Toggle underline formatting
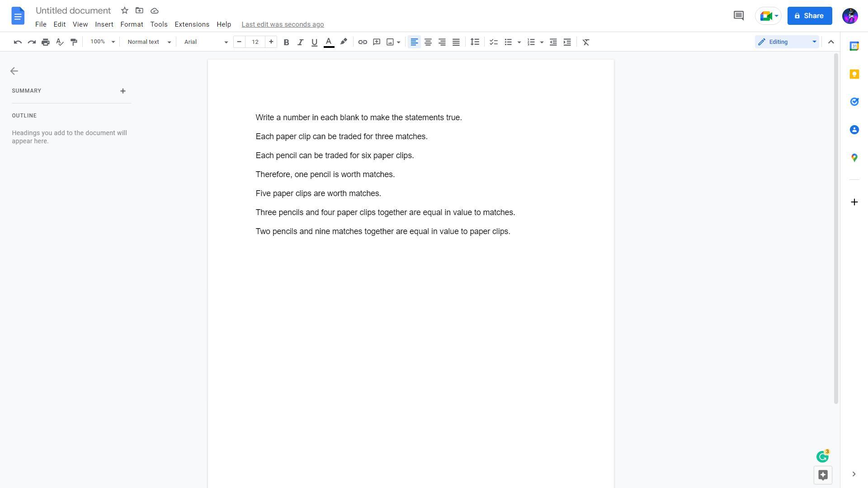This screenshot has height=488, width=868. (x=314, y=42)
